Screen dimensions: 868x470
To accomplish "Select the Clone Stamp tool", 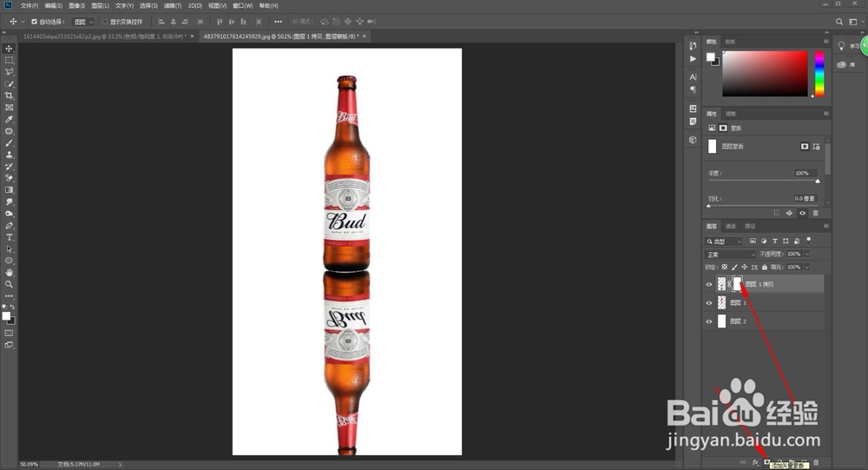I will [9, 155].
